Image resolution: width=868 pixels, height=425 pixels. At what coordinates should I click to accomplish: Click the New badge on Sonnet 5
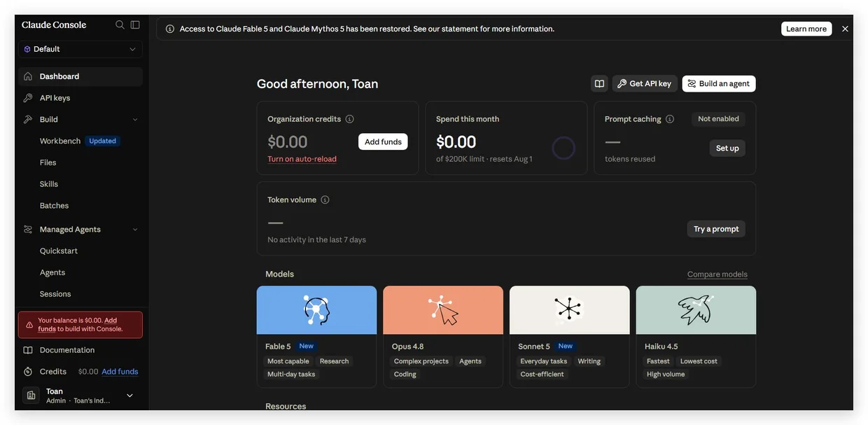click(566, 346)
